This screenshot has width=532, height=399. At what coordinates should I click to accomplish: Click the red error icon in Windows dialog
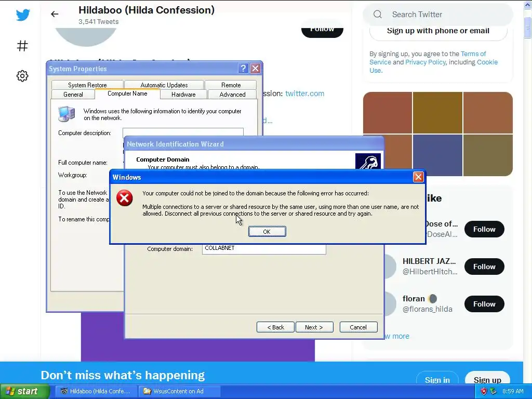125,198
